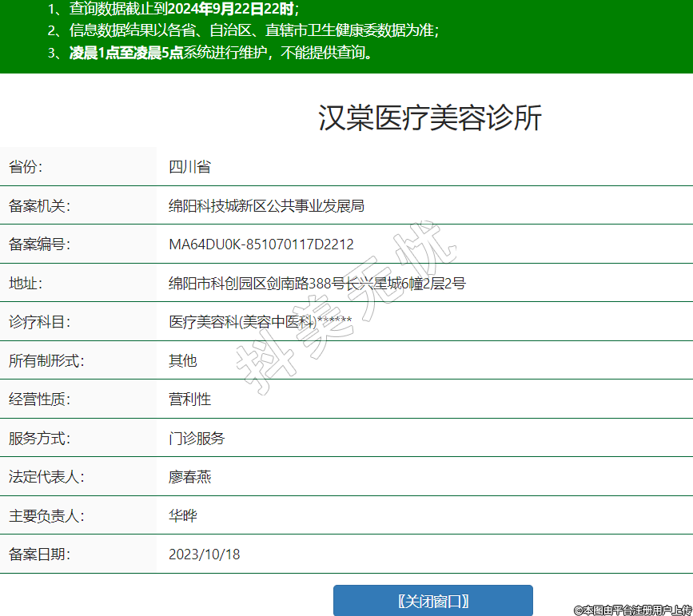This screenshot has height=616, width=693.
Task: Click the 诊疗科目 row label
Action: 39,322
